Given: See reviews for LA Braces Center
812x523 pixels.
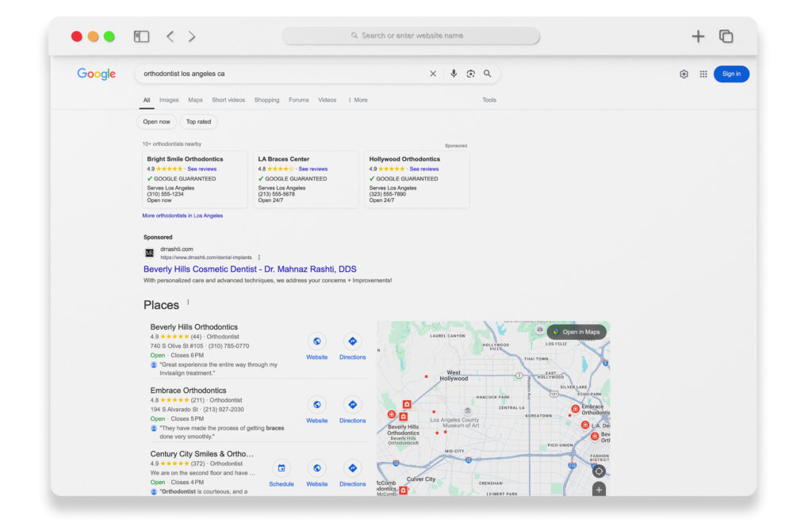Looking at the screenshot, I should [312, 169].
